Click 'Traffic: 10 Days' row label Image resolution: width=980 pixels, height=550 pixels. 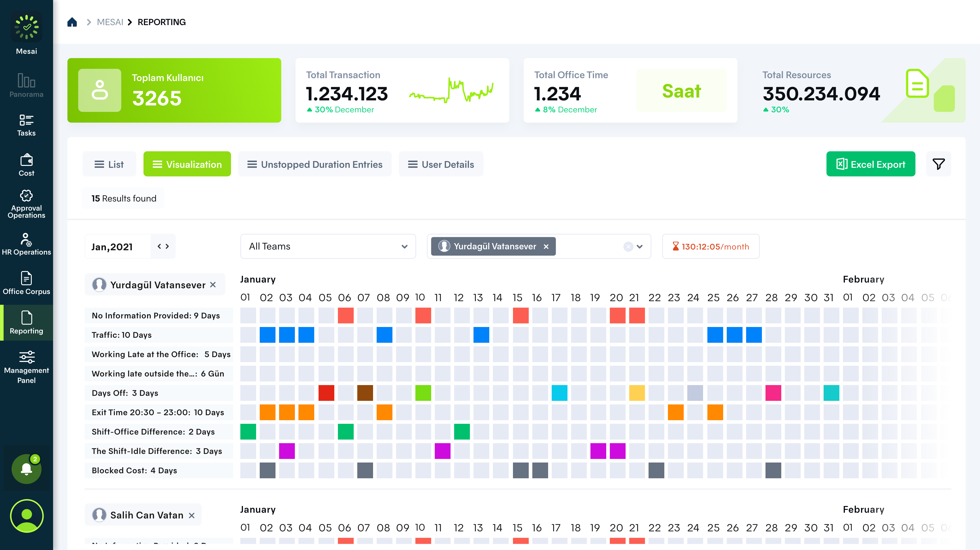pyautogui.click(x=159, y=335)
